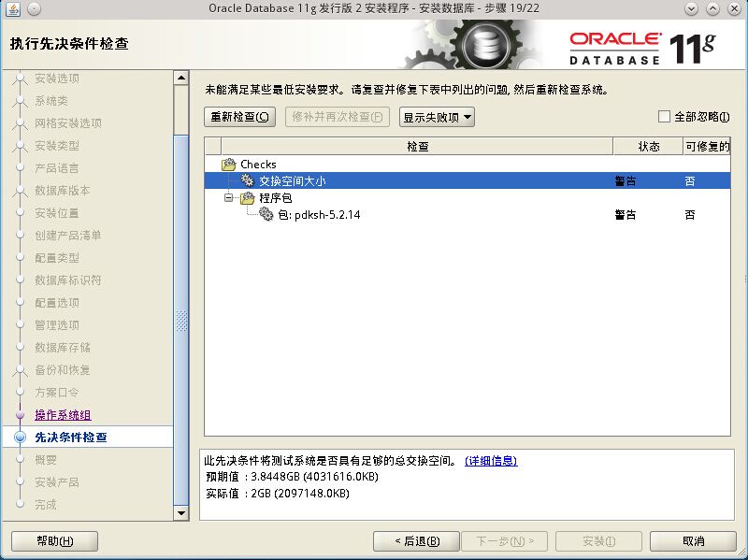Click the Checks folder icon

coord(229,165)
